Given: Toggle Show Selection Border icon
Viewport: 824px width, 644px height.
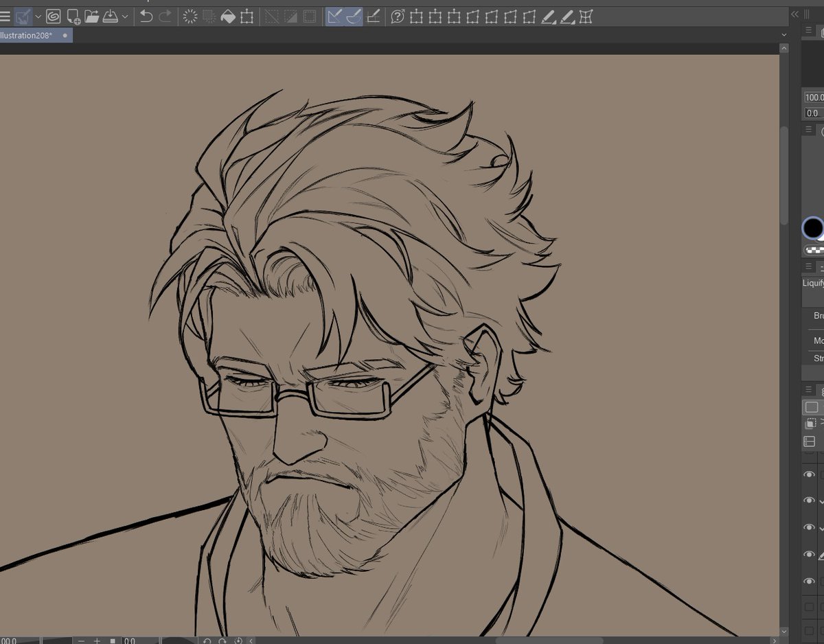Looking at the screenshot, I should [x=310, y=16].
